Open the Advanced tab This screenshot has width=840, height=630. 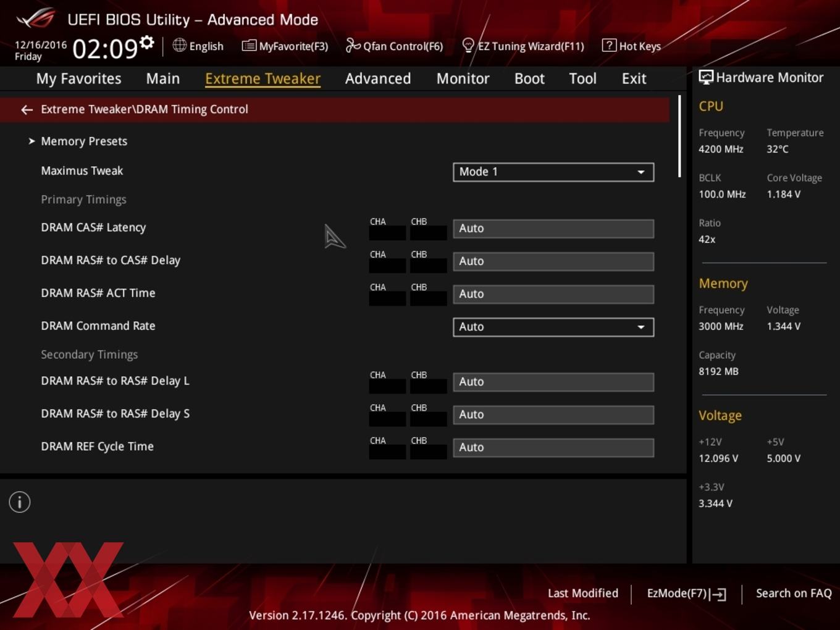378,78
